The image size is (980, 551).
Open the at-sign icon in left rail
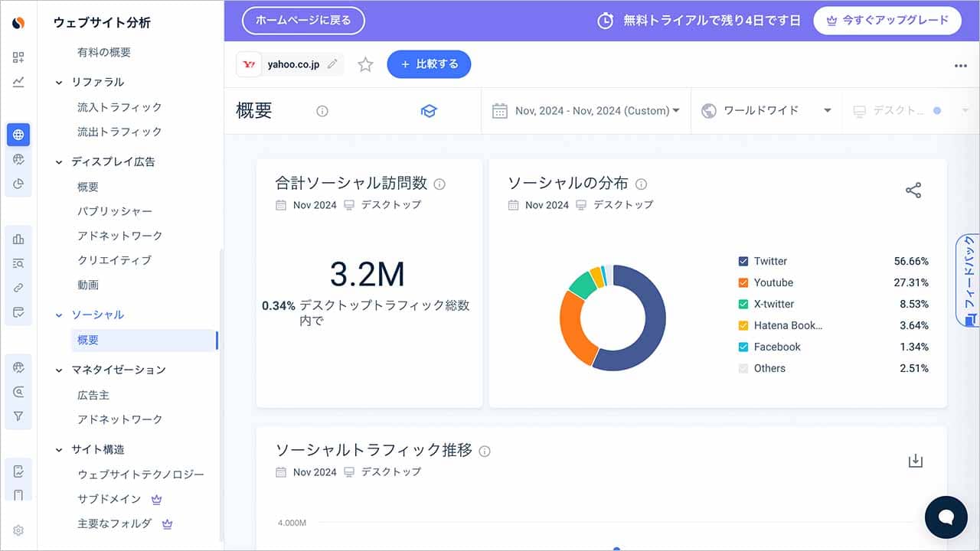[x=18, y=392]
